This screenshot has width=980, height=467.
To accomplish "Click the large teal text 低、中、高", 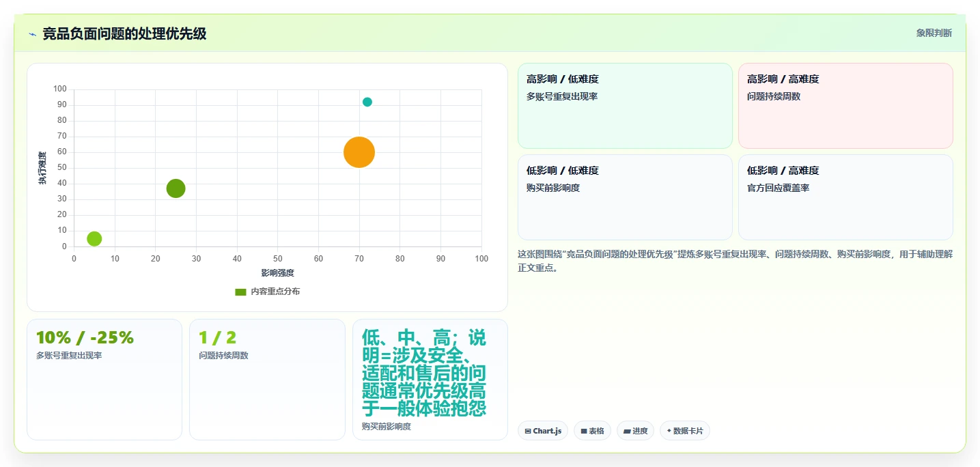I will 424,373.
